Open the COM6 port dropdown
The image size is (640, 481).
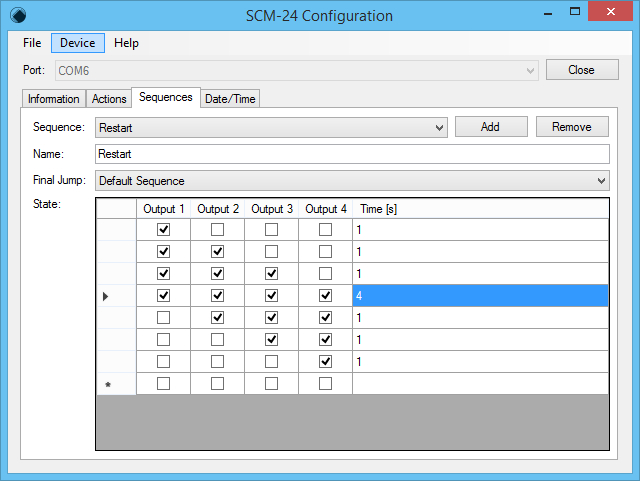click(297, 71)
